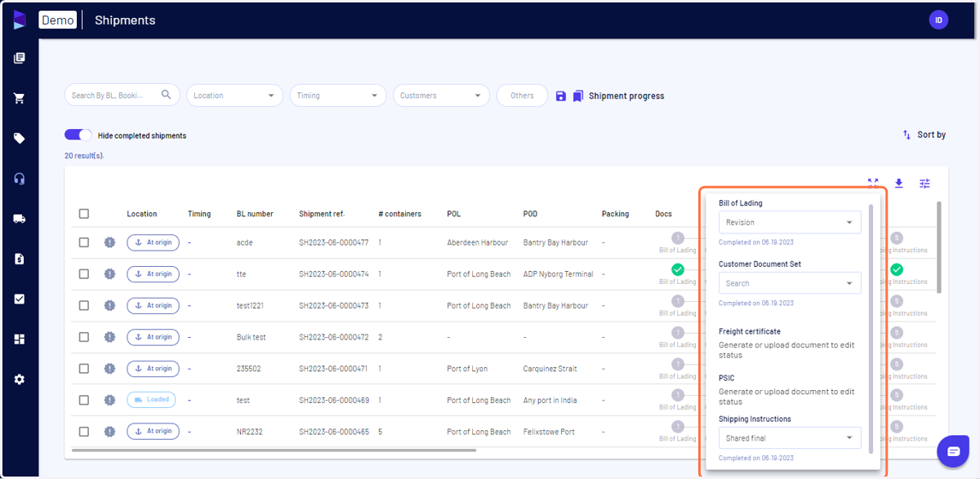The image size is (980, 479).
Task: Sort by the POD column header
Action: [x=530, y=214]
